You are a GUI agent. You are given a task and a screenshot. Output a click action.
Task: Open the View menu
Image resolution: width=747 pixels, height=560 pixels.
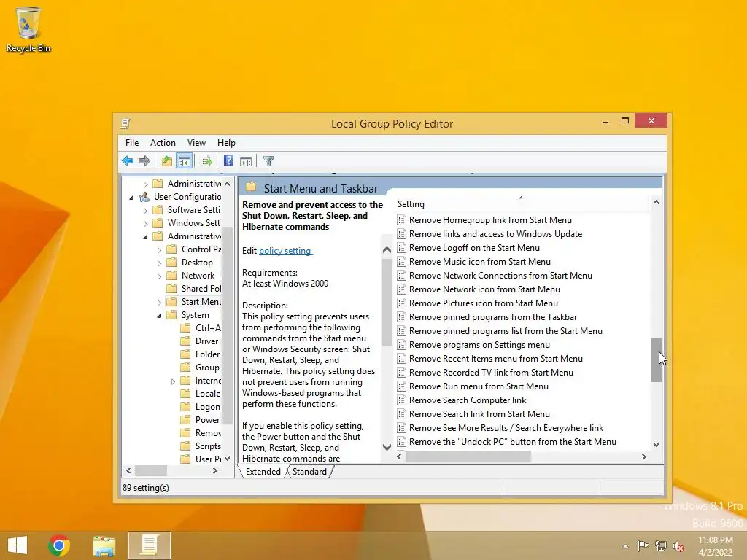click(x=196, y=143)
